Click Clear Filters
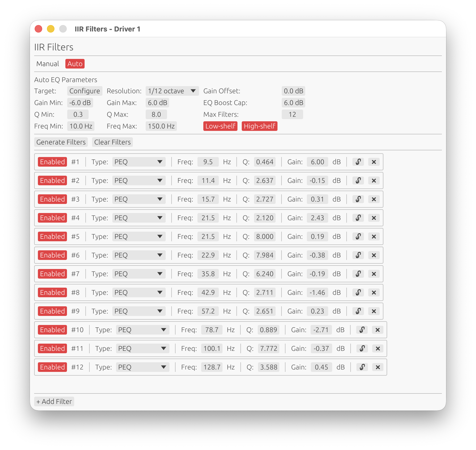The width and height of the screenshot is (476, 450). tap(112, 142)
